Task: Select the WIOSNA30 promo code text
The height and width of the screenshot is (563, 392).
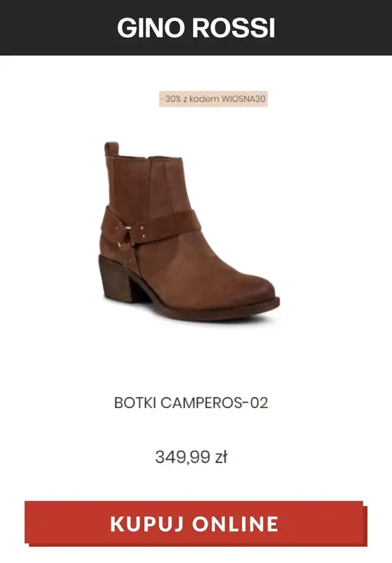Action: click(x=244, y=99)
